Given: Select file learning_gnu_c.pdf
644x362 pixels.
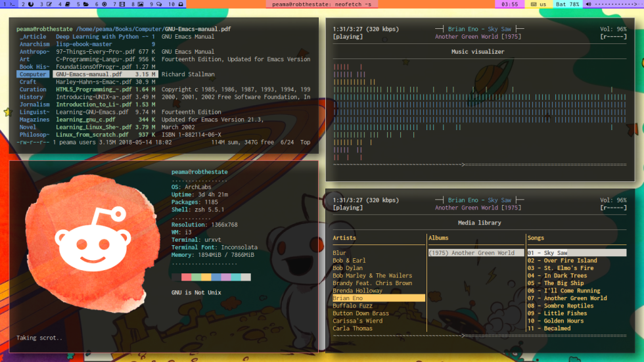Looking at the screenshot, I should 85,120.
